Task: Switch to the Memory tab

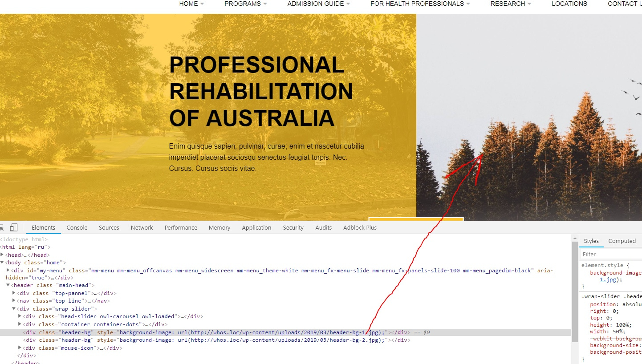Action: point(219,227)
